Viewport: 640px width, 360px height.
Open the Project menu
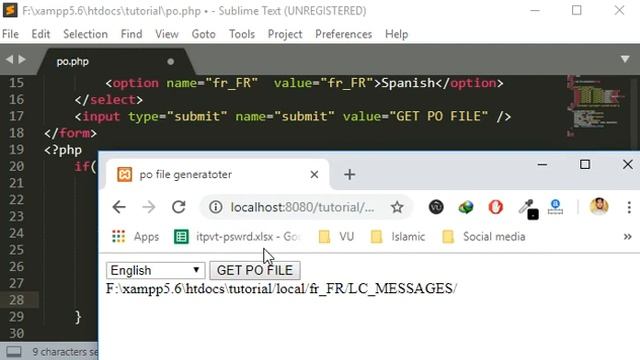[285, 34]
